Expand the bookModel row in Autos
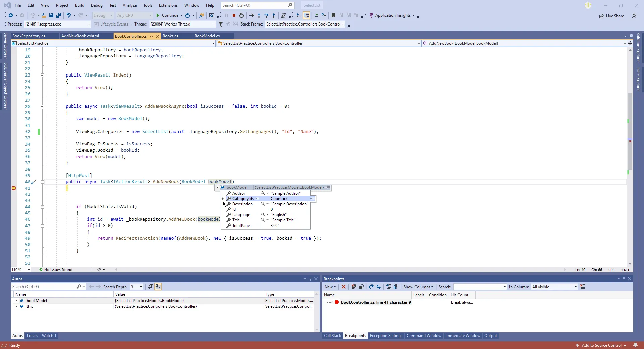Screen dimensions: 644x349 click(x=16, y=301)
